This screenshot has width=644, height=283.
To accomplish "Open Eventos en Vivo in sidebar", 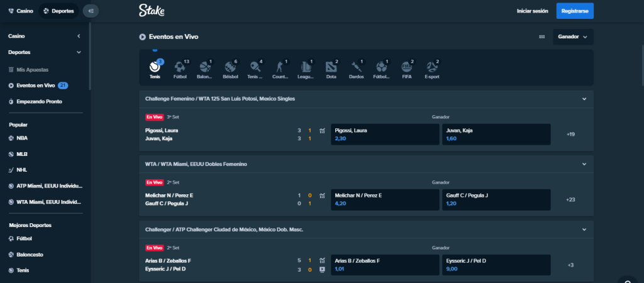I will (38, 86).
